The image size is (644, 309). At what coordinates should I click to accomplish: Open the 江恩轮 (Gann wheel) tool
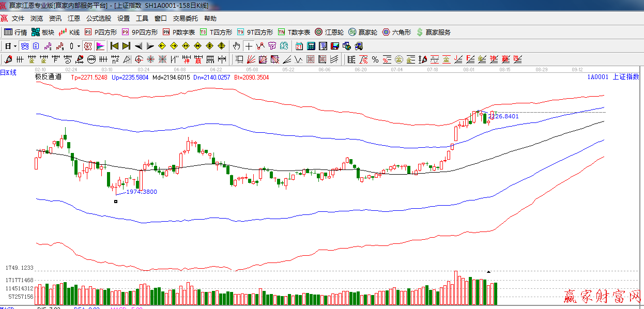(329, 32)
